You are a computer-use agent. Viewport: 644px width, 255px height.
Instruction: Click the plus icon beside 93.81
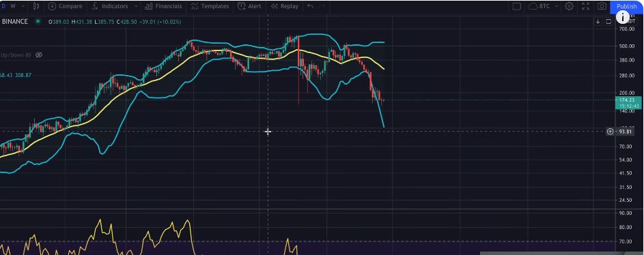(x=610, y=131)
